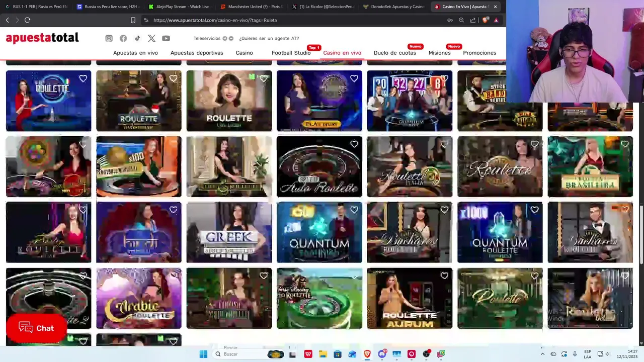Open Apuesta Total's Facebook icon
This screenshot has width=644, height=362.
coord(123,38)
